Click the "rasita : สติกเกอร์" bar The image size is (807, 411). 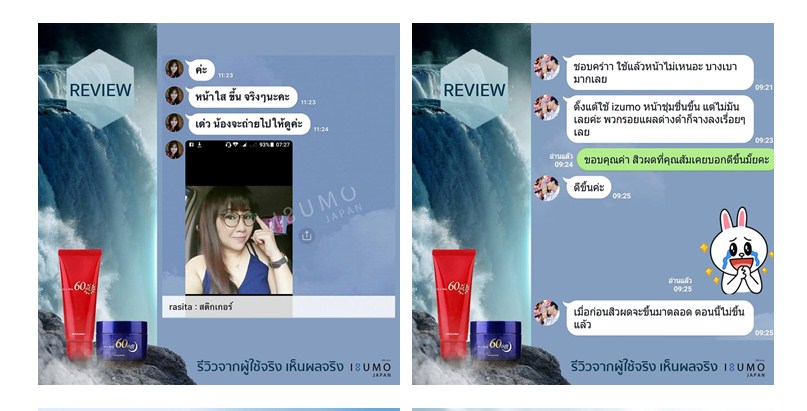click(x=278, y=307)
